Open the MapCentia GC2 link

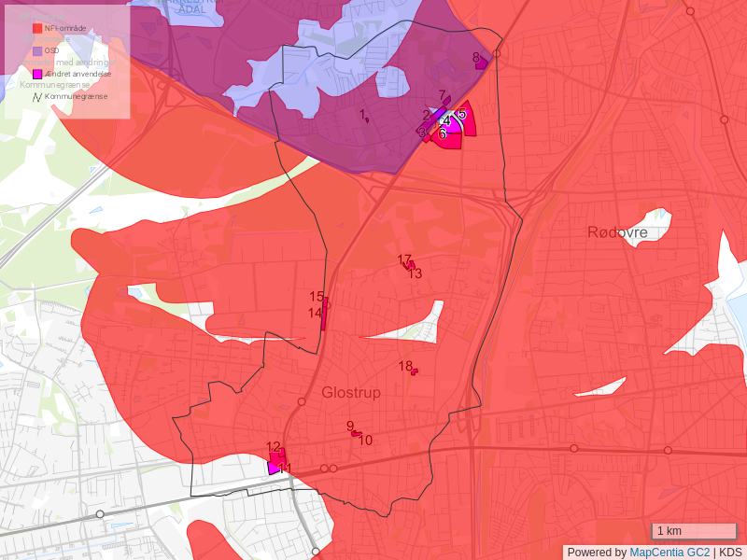669,552
